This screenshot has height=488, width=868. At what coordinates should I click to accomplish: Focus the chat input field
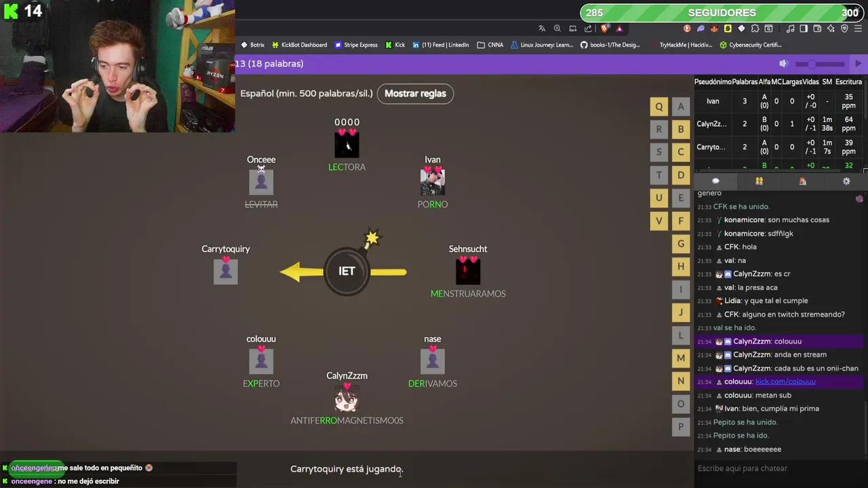780,468
